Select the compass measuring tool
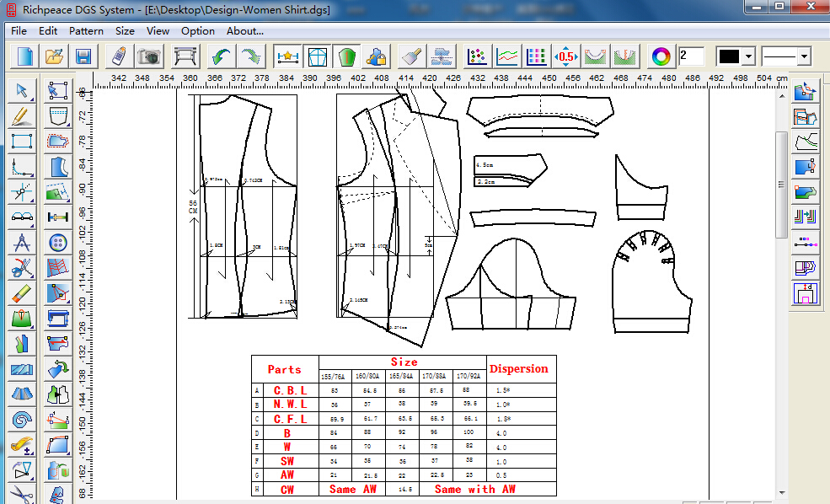This screenshot has width=830, height=504. [x=21, y=243]
